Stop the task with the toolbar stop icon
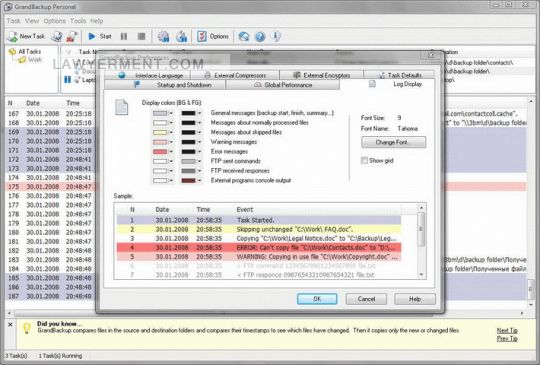 pos(141,36)
